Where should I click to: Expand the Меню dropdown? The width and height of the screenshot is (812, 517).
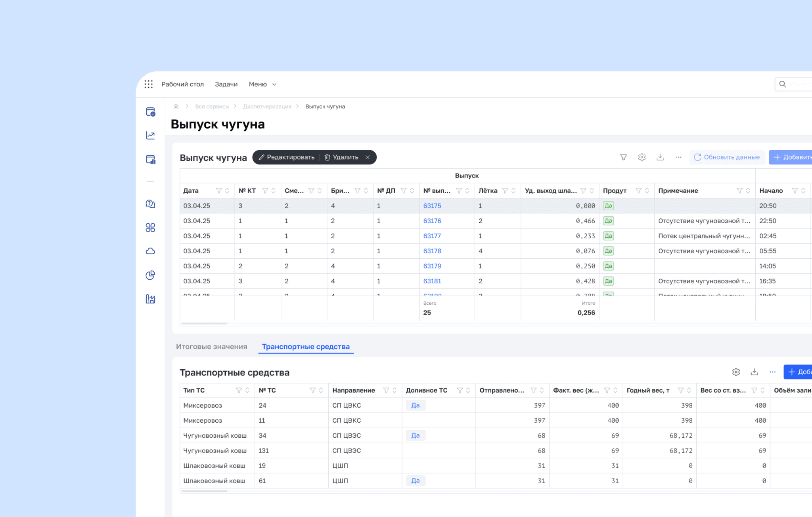click(262, 84)
